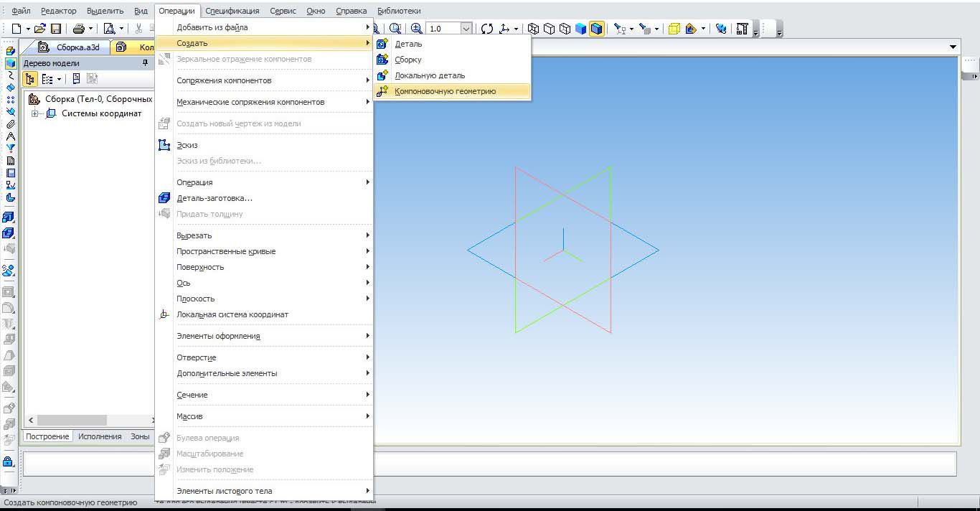980x511 pixels.
Task: Click the rotate view icon
Action: (x=487, y=29)
